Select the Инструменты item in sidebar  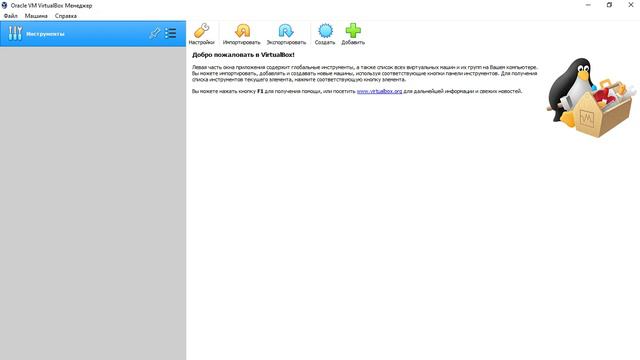click(x=93, y=33)
